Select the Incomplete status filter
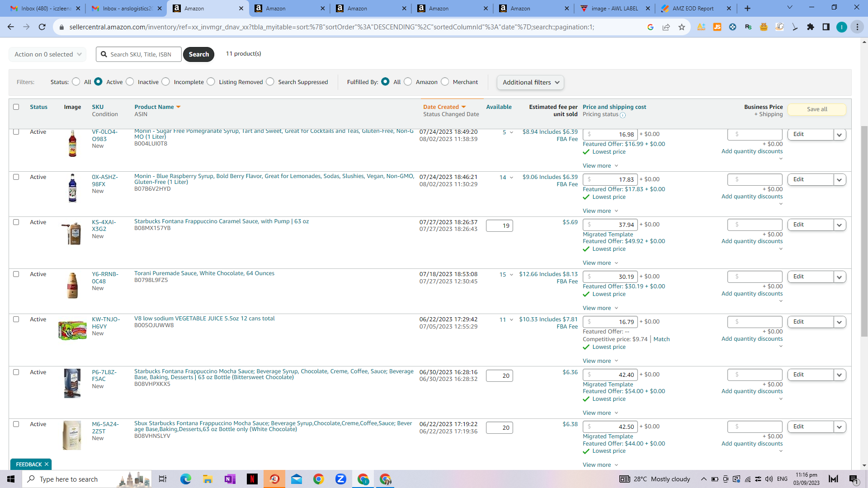This screenshot has height=488, width=868. click(x=166, y=82)
